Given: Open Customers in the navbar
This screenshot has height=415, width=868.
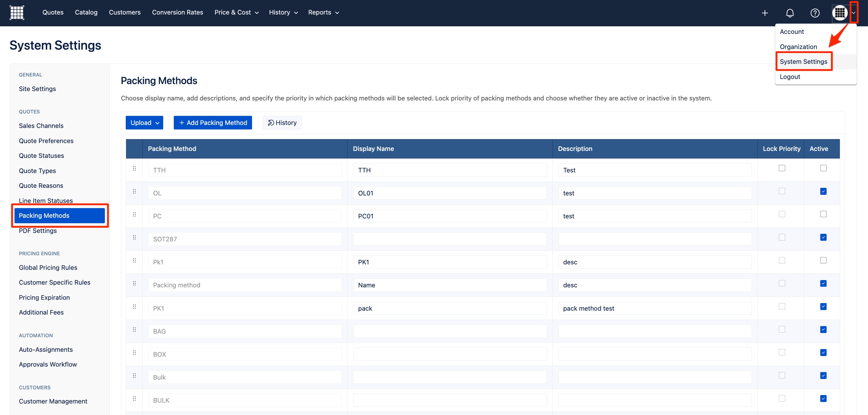Looking at the screenshot, I should (125, 12).
